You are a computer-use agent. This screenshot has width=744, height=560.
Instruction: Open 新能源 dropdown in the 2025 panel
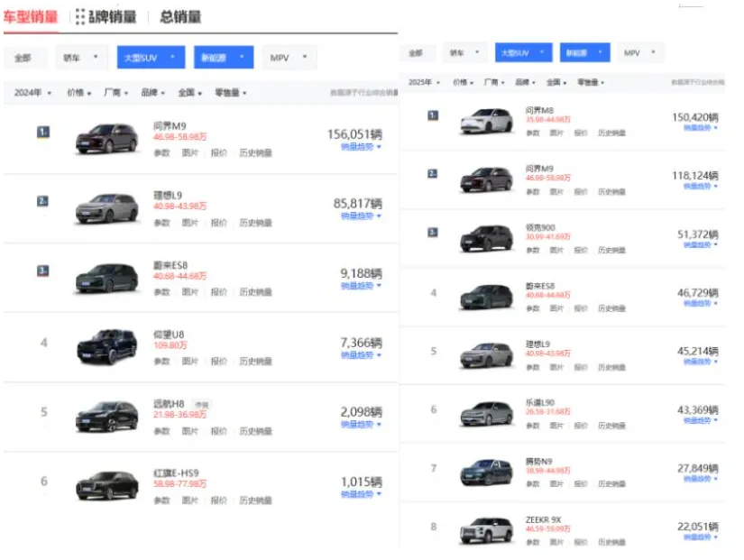pyautogui.click(x=584, y=52)
